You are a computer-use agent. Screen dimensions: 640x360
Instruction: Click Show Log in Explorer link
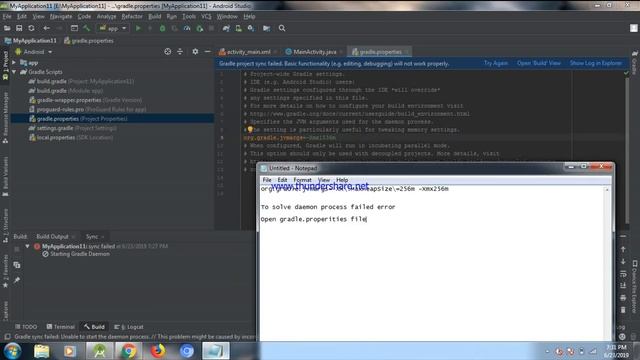(596, 63)
